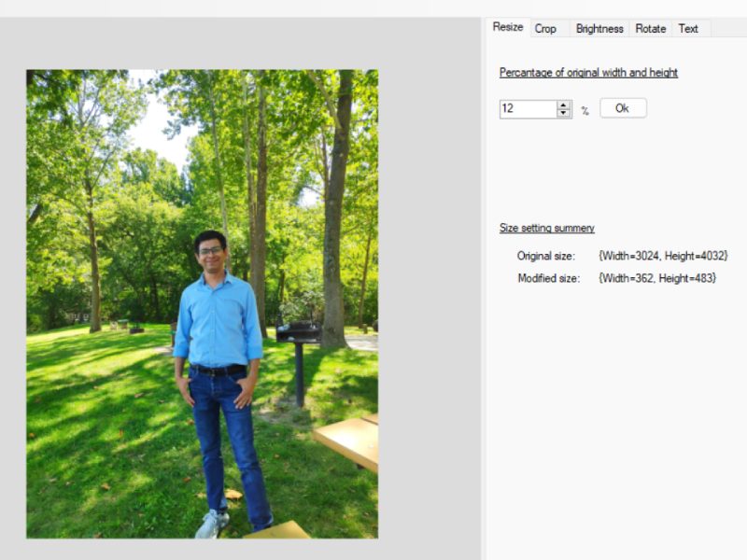
Task: Click the 'Modified size:' label
Action: 547,278
